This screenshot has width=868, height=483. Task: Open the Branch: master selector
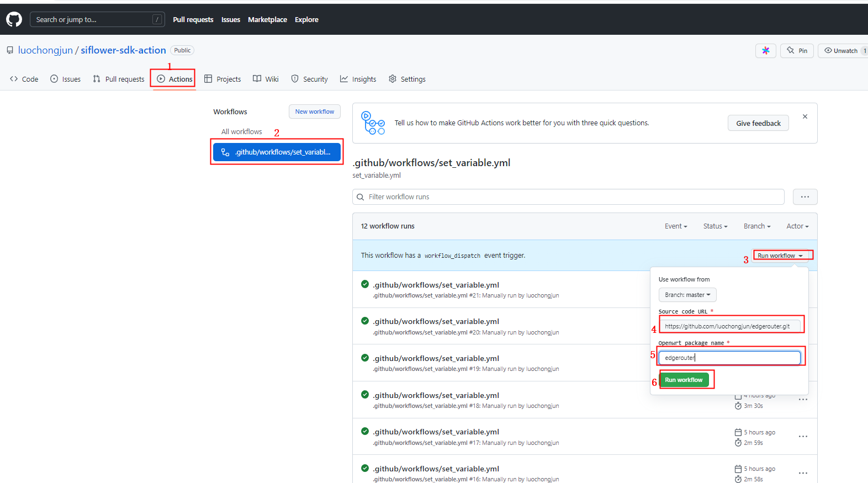(687, 295)
